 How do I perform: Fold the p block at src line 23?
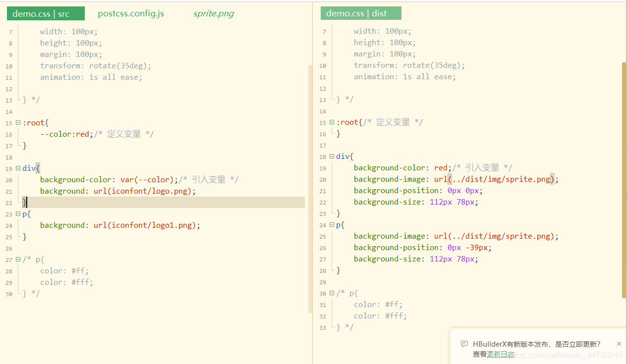click(x=18, y=214)
